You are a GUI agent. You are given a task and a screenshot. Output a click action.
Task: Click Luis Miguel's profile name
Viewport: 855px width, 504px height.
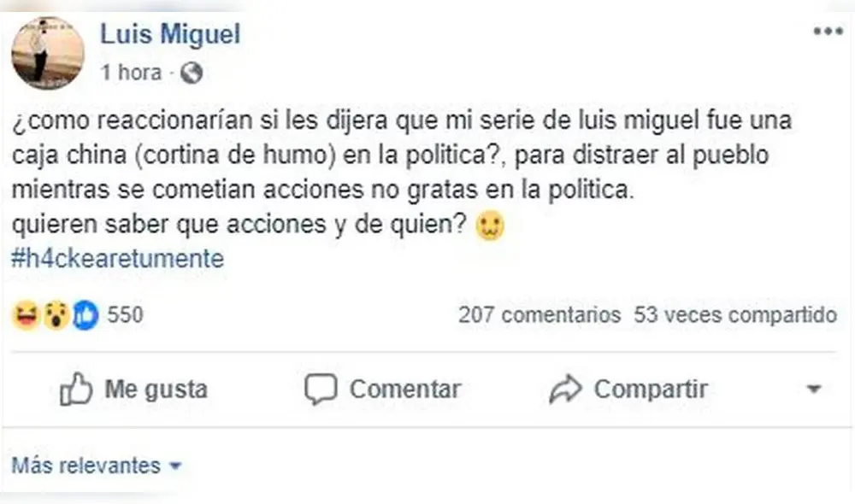click(x=170, y=34)
